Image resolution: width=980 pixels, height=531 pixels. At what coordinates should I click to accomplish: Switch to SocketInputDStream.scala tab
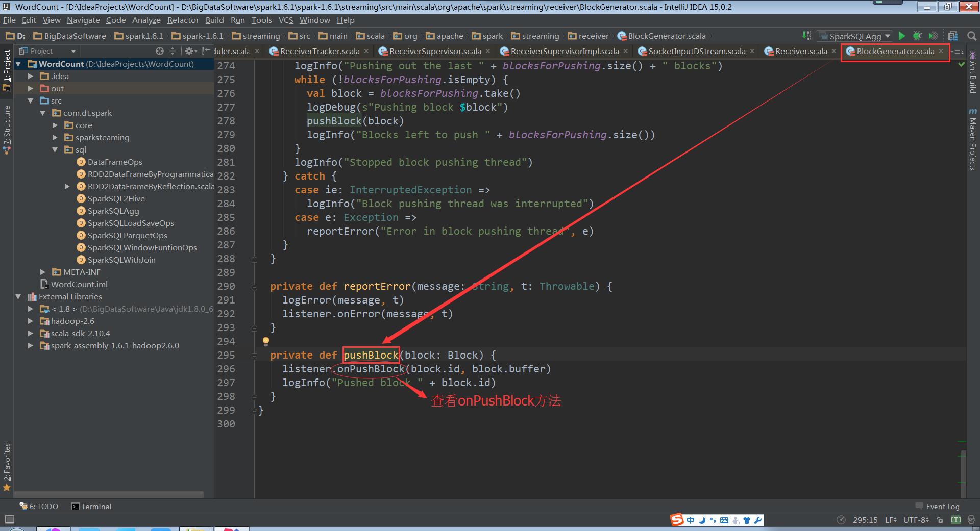(697, 51)
